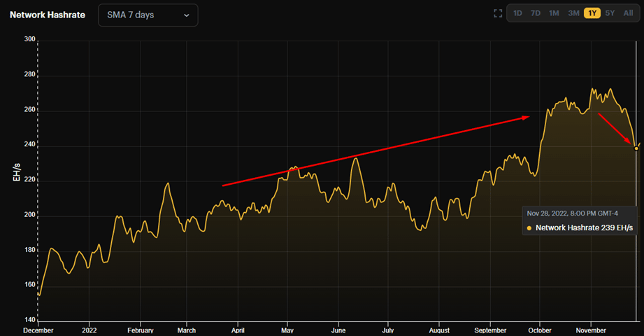The width and height of the screenshot is (644, 336).
Task: Open the SMA 7 days dropdown
Action: click(x=148, y=15)
